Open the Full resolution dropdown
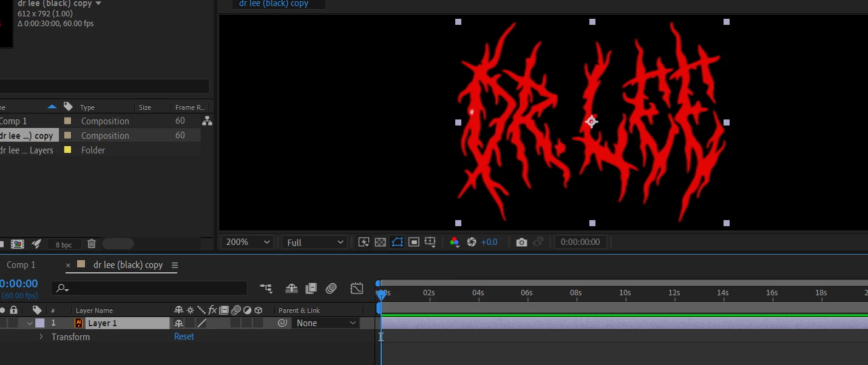868x365 pixels. tap(314, 242)
